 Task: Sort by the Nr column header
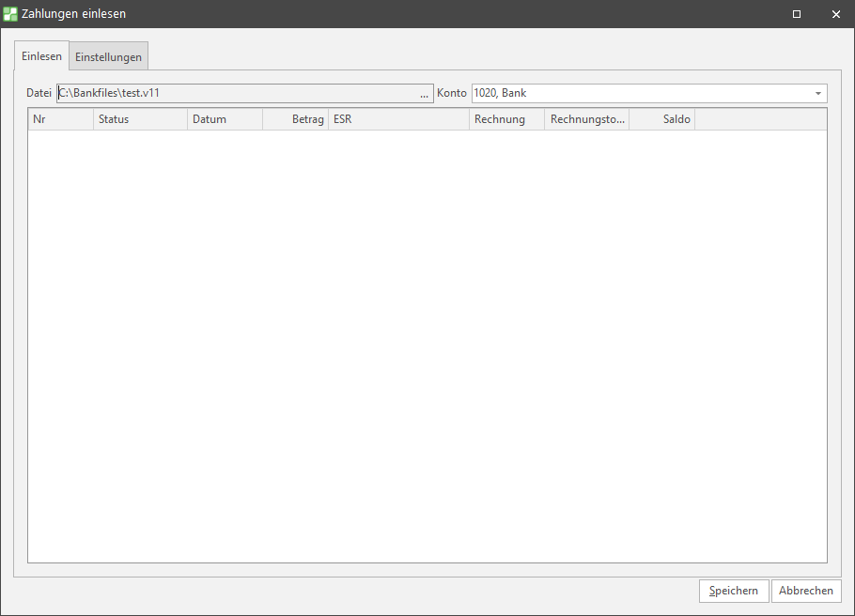pos(60,119)
